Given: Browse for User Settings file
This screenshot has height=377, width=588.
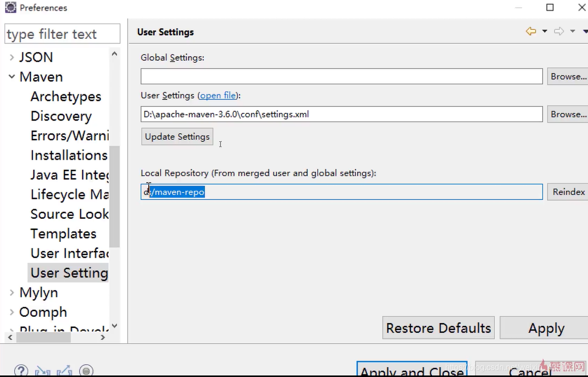Looking at the screenshot, I should pyautogui.click(x=568, y=114).
